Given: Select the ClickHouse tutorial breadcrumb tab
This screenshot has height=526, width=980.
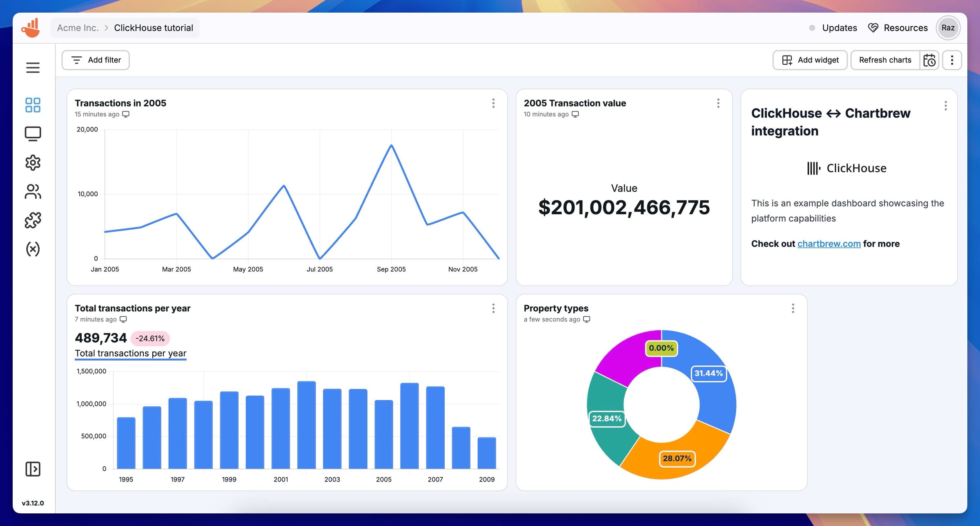Looking at the screenshot, I should (154, 28).
